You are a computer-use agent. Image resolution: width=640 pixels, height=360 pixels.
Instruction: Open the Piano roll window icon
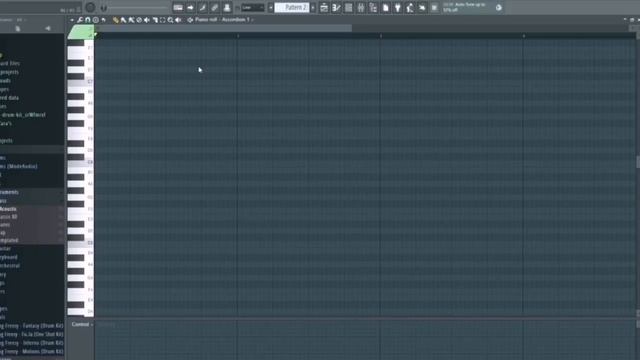coord(336,7)
